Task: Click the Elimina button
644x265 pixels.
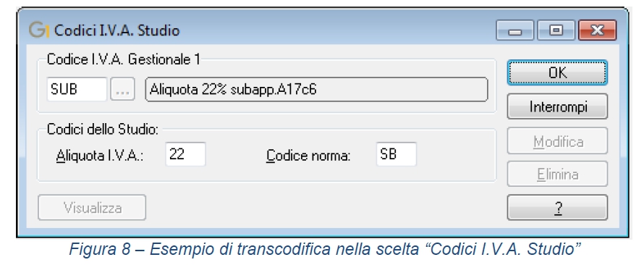Action: click(x=557, y=174)
